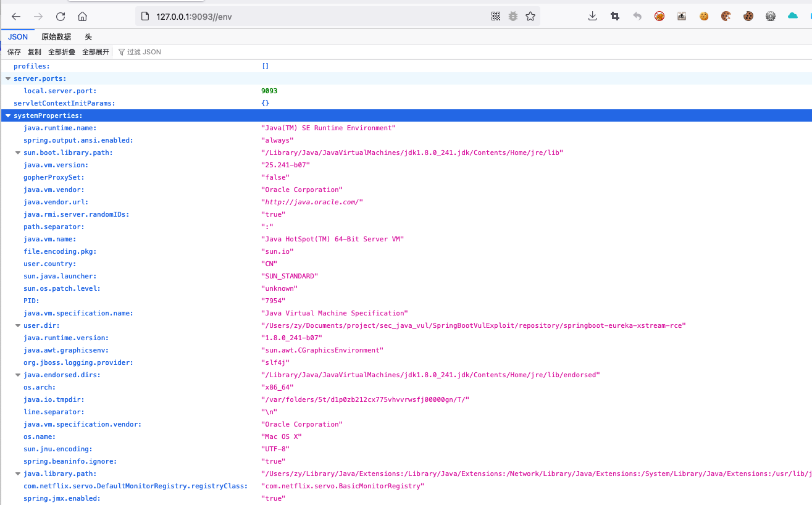Bookmark this page with the star

(530, 16)
